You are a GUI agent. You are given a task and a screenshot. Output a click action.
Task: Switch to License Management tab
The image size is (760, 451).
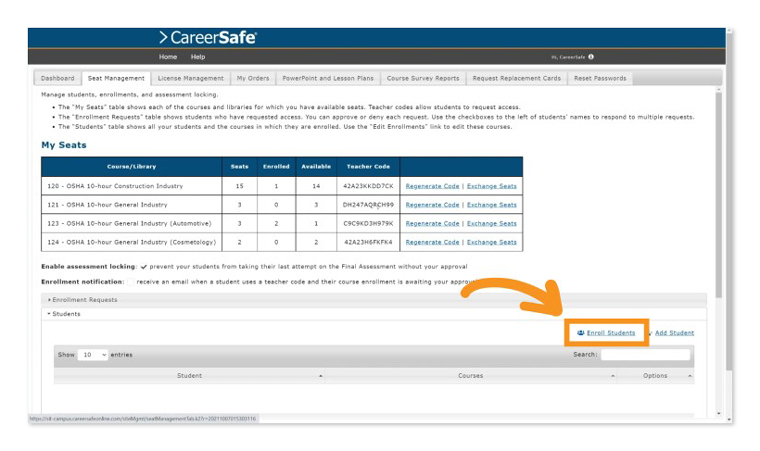click(190, 78)
